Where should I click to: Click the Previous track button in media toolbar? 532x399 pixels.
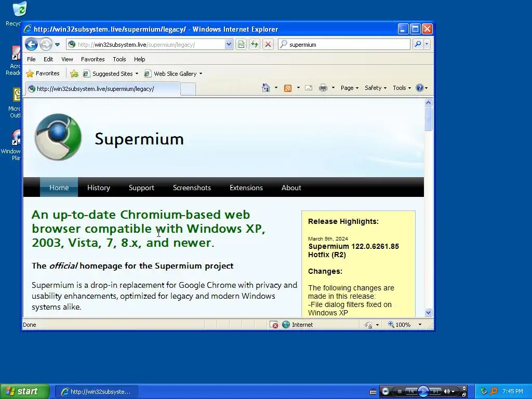tap(410, 391)
